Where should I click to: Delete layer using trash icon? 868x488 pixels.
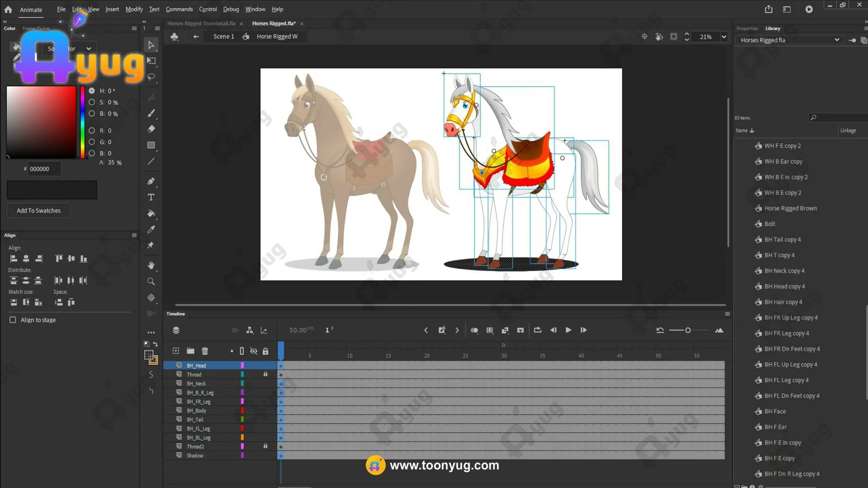point(205,351)
